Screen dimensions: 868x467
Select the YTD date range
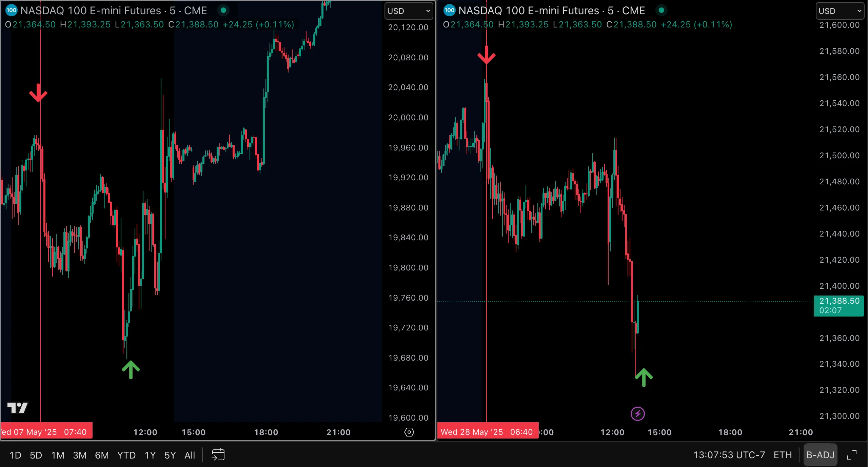(126, 455)
